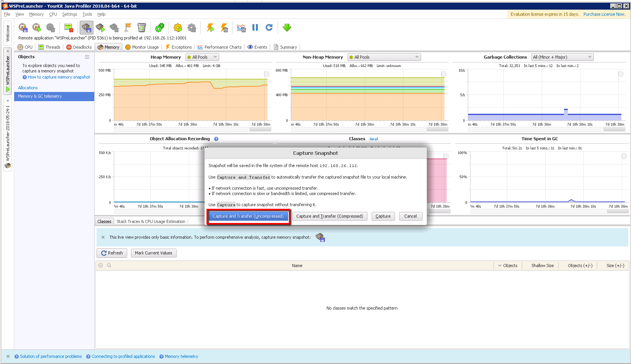Trigger the orange lightning exception action in the toolbar
This screenshot has width=631, height=364.
(210, 28)
